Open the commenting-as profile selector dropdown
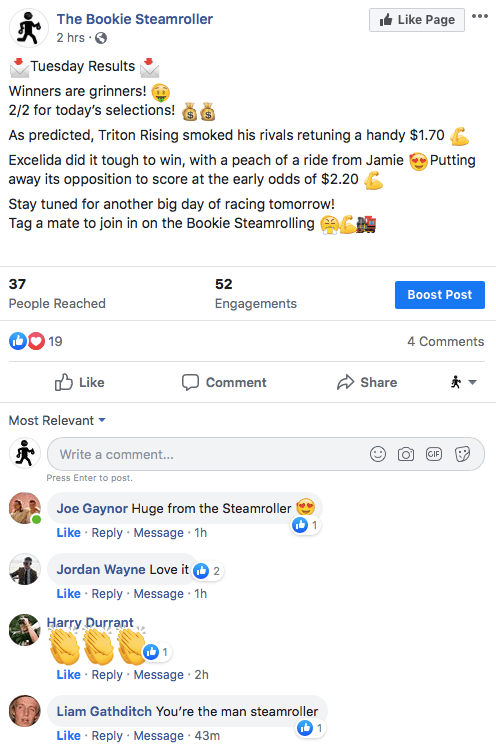Viewport: 496px width, 751px height. click(463, 382)
